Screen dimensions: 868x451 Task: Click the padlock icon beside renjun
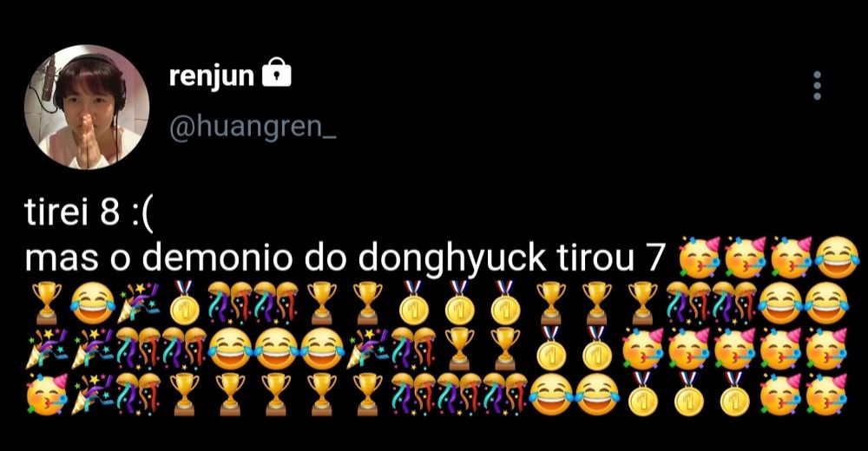[x=276, y=73]
